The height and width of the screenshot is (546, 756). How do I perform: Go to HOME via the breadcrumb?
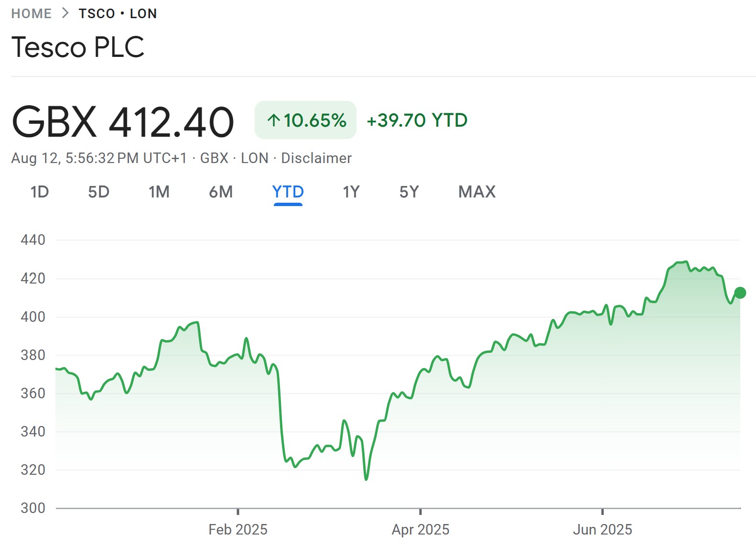click(31, 13)
